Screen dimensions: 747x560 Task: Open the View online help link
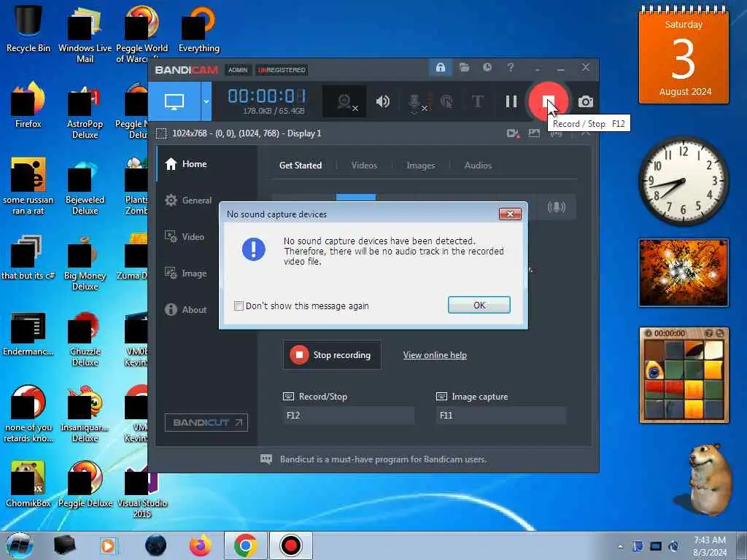(x=435, y=355)
